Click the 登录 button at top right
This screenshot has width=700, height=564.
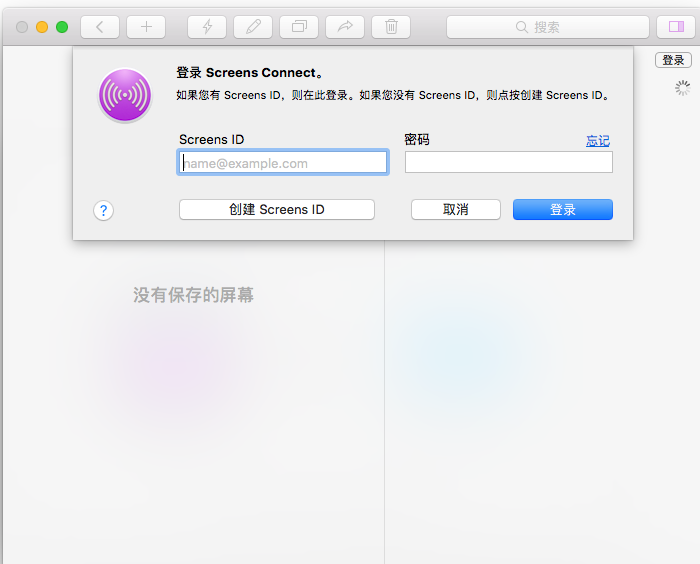(673, 60)
